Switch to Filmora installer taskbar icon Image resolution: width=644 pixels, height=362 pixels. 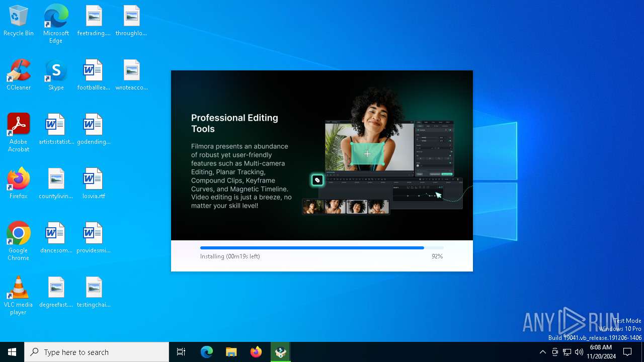coord(281,352)
